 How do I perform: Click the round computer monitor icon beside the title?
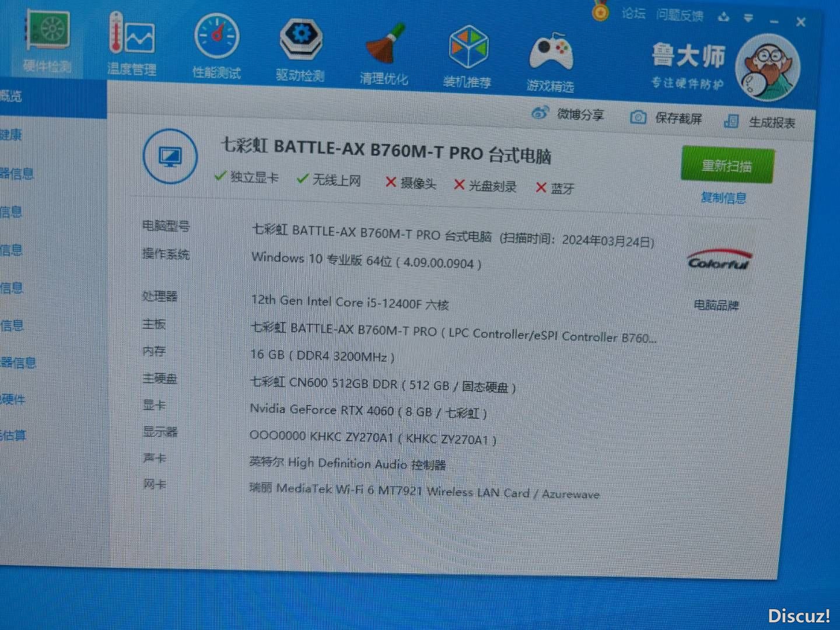coord(170,156)
